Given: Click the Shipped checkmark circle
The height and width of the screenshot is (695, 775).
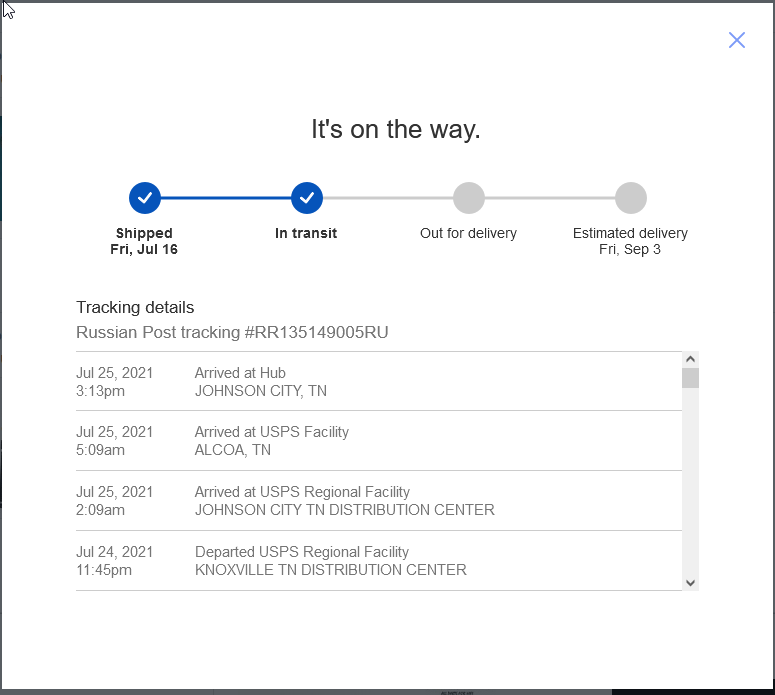Looking at the screenshot, I should (145, 198).
